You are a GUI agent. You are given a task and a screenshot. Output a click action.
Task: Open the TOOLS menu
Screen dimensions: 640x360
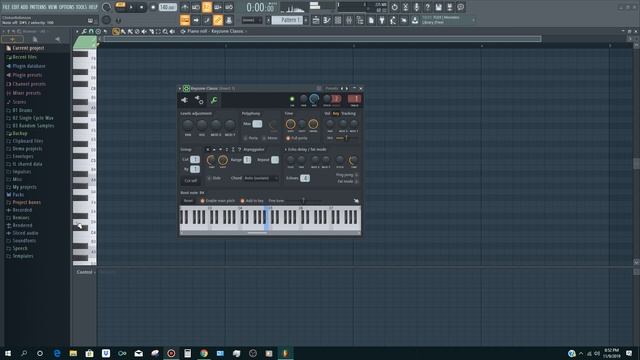click(82, 7)
